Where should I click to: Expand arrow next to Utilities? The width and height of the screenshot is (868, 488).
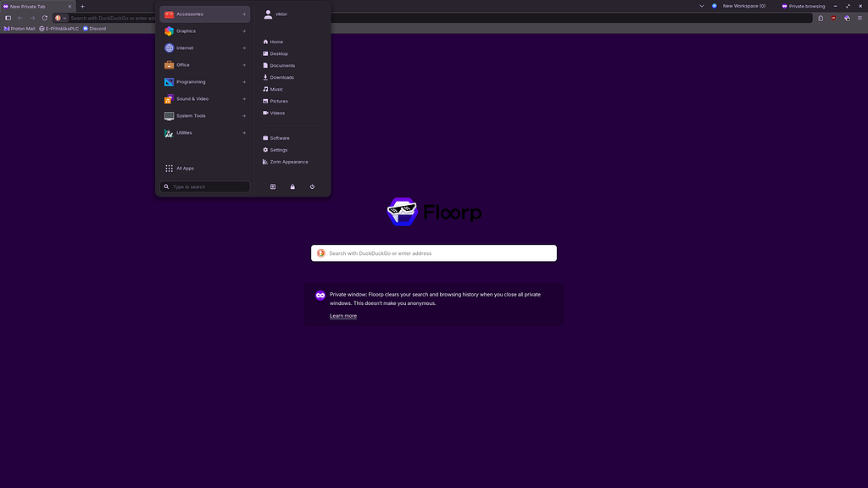tap(243, 133)
